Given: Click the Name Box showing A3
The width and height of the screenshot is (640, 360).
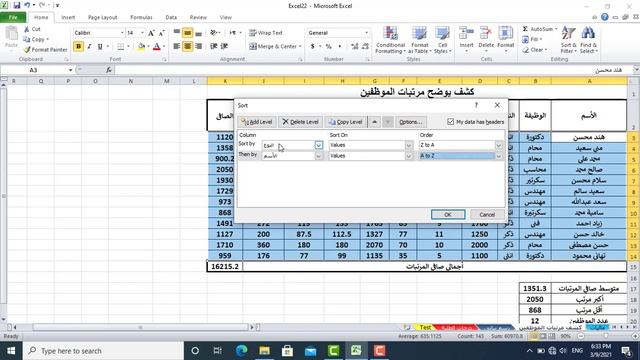Looking at the screenshot, I should pos(34,70).
